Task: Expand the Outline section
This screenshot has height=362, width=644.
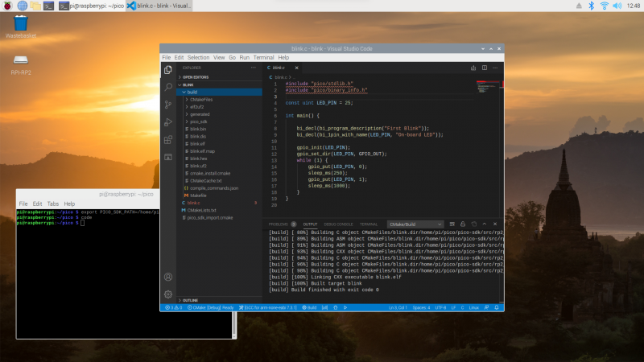Action: (191, 300)
